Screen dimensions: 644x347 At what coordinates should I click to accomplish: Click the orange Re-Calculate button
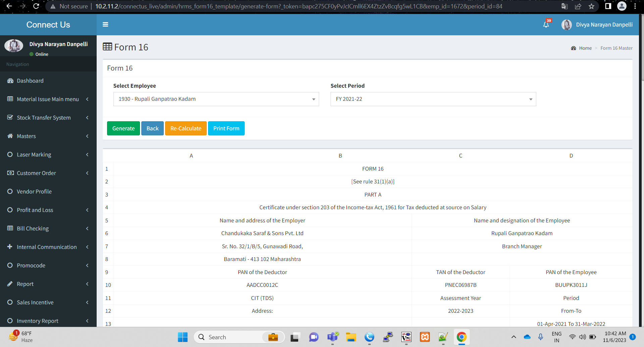pos(186,128)
